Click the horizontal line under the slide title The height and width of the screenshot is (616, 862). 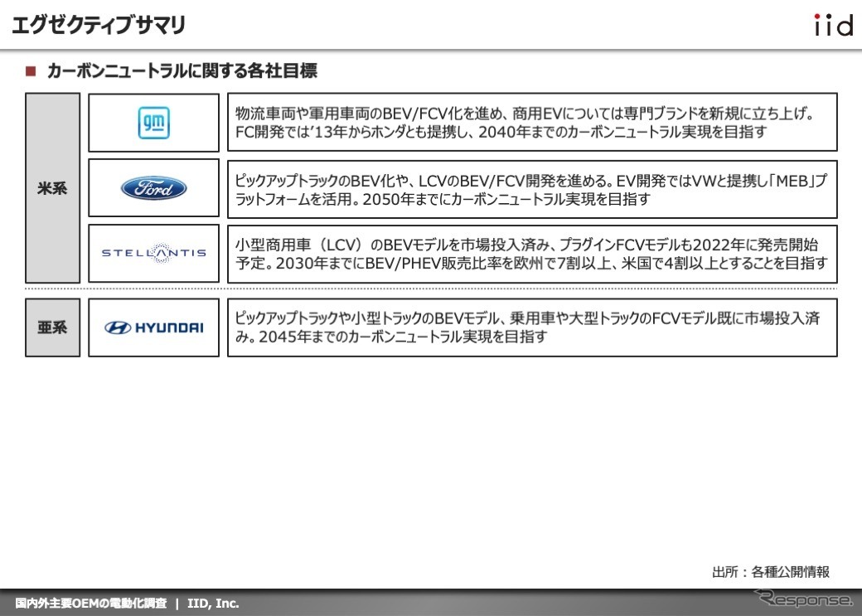[x=431, y=49]
